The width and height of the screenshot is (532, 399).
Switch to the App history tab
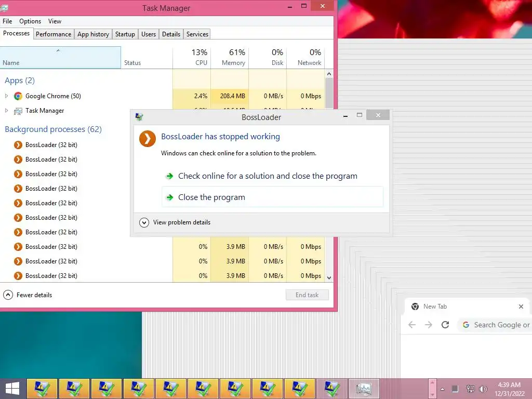93,34
